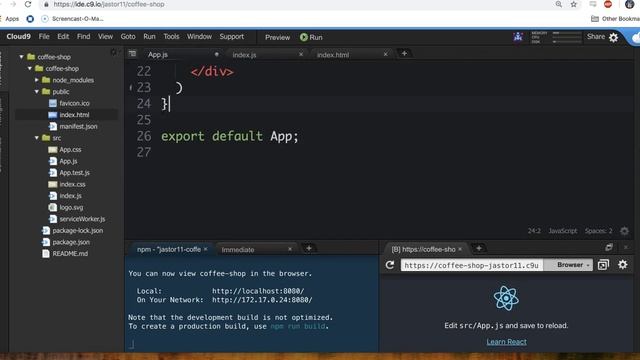This screenshot has width=640, height=360.
Task: Open preview pane settings gear
Action: (x=622, y=264)
